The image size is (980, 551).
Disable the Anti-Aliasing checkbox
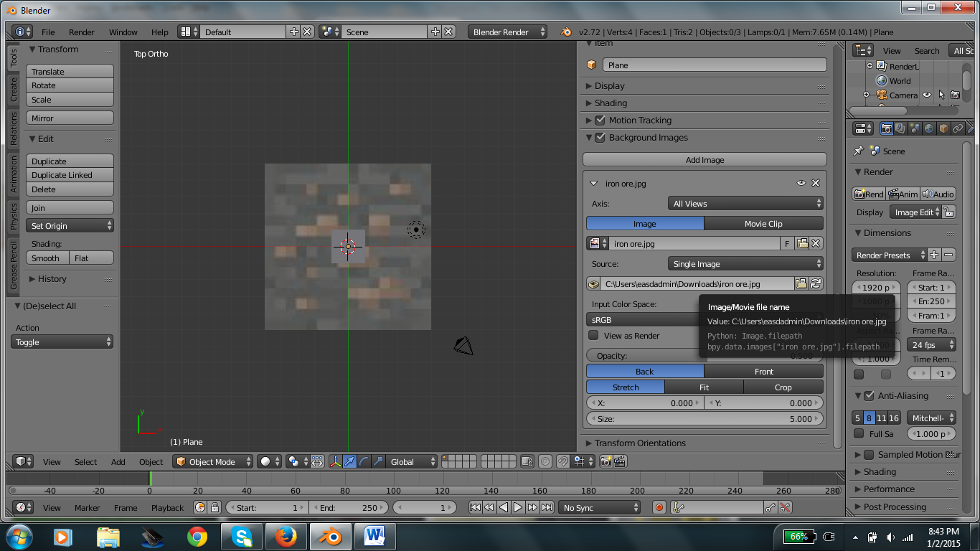(869, 395)
